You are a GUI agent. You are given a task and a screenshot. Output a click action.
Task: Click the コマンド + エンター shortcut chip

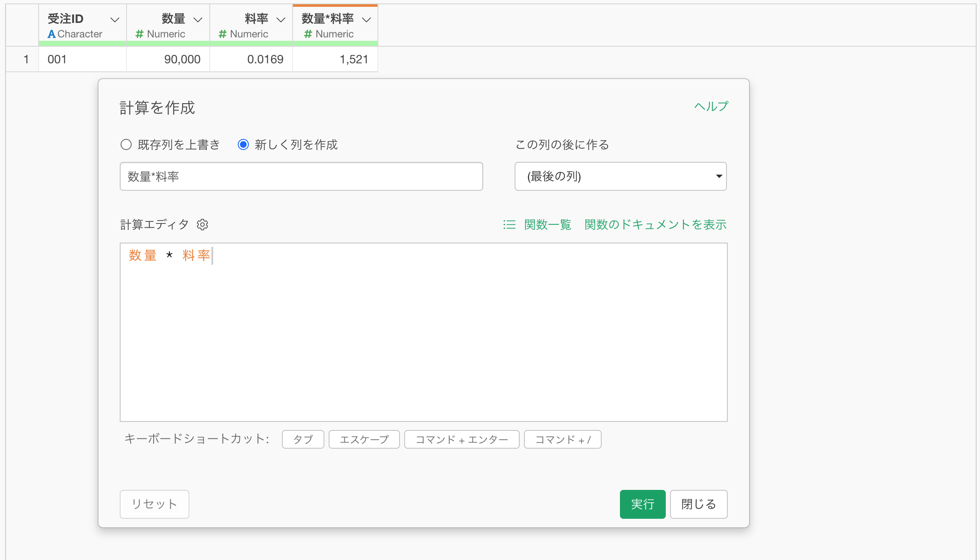462,439
